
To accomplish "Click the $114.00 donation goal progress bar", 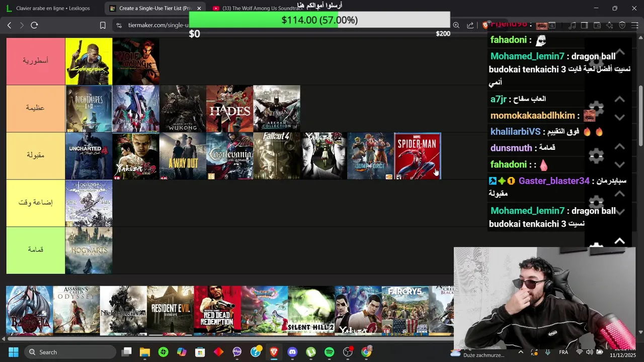I will (319, 20).
